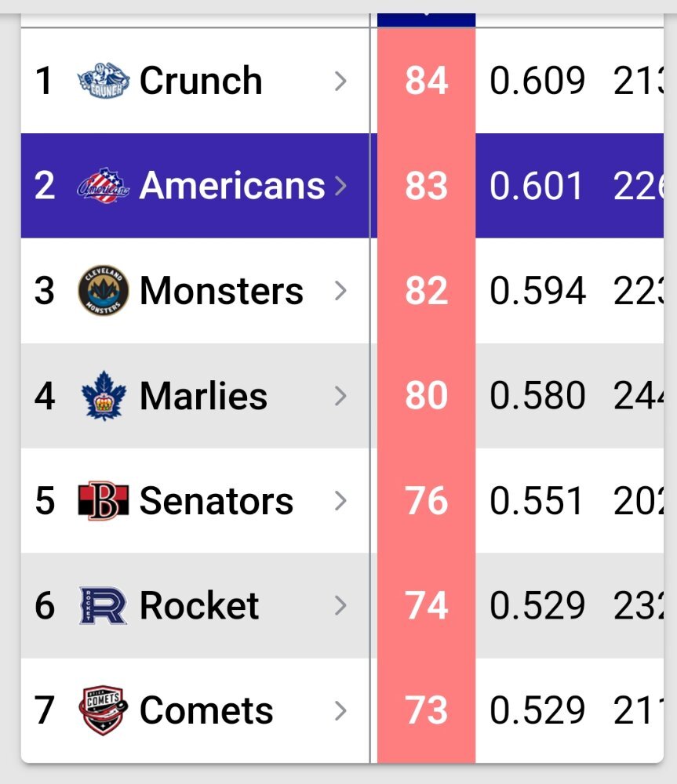Open the Monsters team name link
Screen dimensions: 677x784
click(221, 291)
